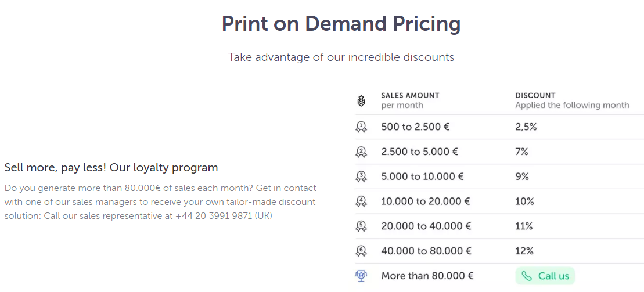The height and width of the screenshot is (292, 644).
Task: Click the sales representative phone number text
Action: 213,216
